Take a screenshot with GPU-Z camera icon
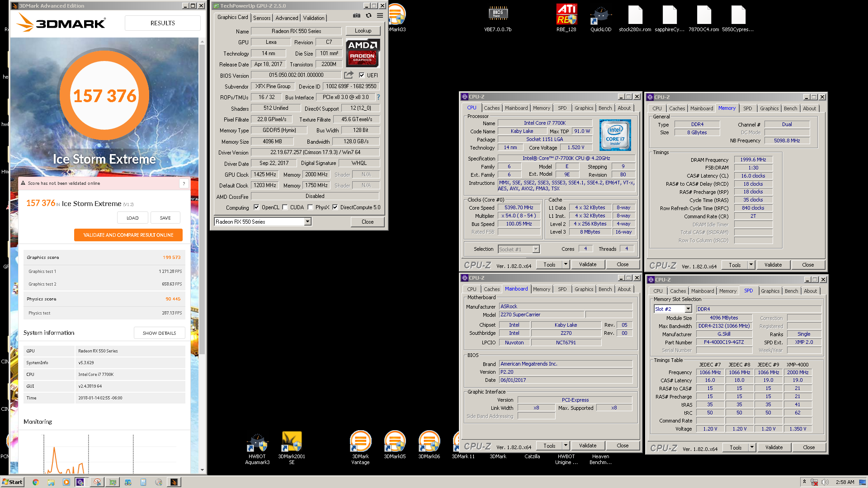This screenshot has width=868, height=488. pyautogui.click(x=357, y=16)
